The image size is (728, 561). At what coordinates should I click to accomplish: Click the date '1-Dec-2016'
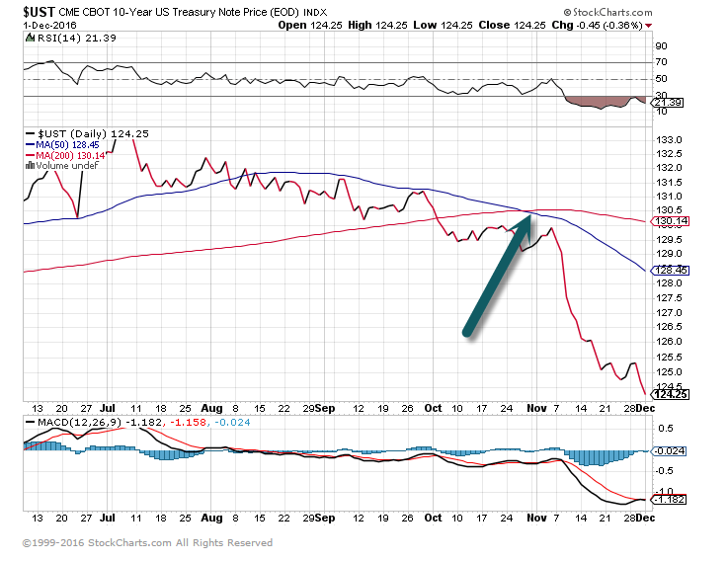(x=49, y=25)
